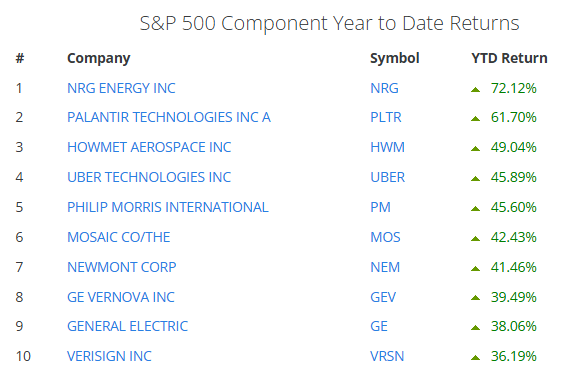Click the green up arrow beside 72.12%
The image size is (563, 365).
point(475,90)
